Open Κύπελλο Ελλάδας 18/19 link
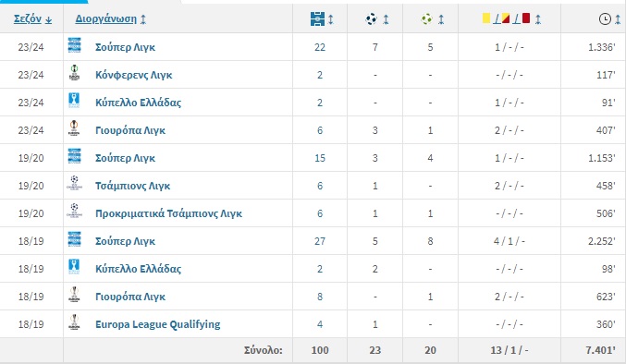 point(138,269)
